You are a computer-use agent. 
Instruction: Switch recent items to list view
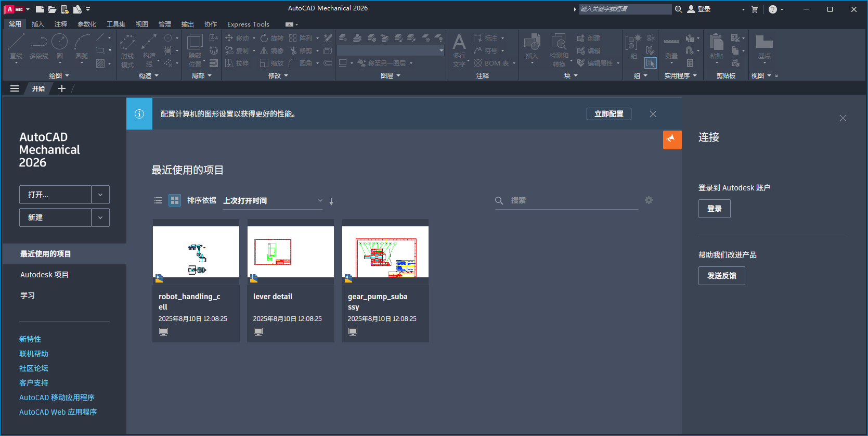coord(158,200)
